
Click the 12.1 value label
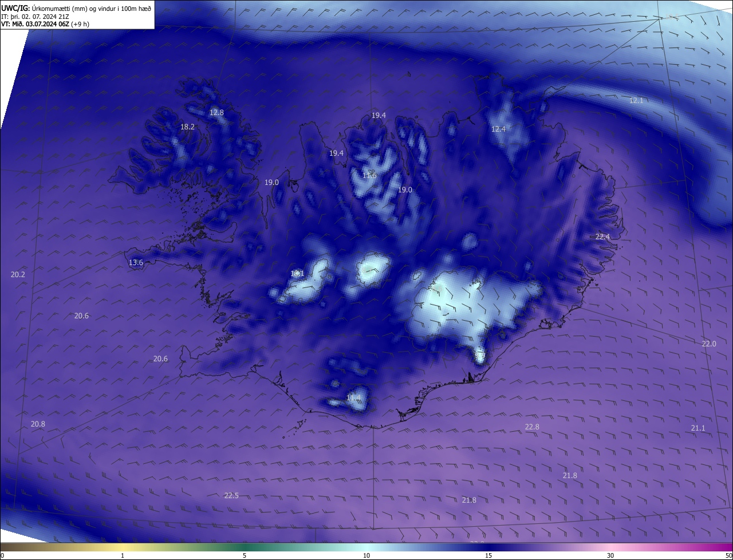click(x=636, y=100)
